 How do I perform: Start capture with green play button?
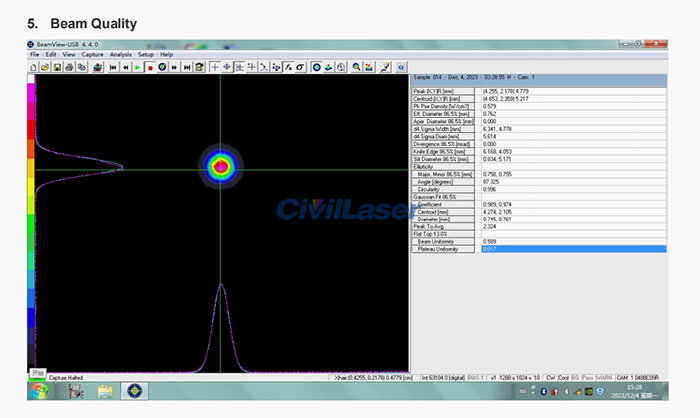pyautogui.click(x=138, y=67)
